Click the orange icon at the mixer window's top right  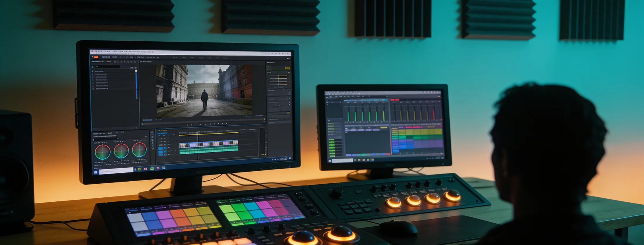[x=439, y=96]
